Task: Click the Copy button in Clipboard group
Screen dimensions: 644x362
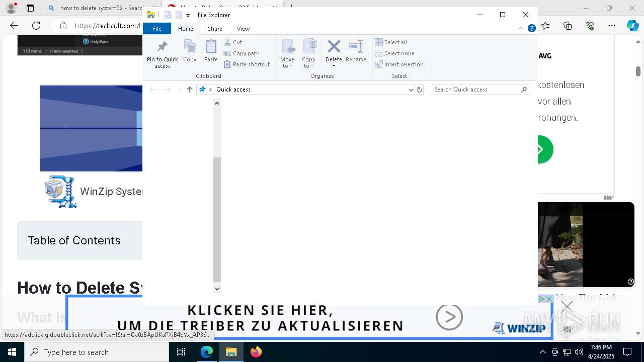Action: pos(190,51)
